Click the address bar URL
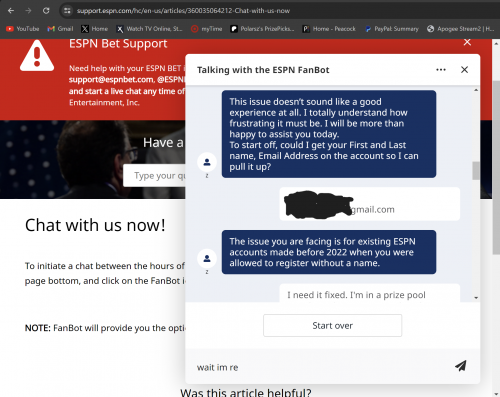Viewport: 500px width, 397px height. [183, 11]
